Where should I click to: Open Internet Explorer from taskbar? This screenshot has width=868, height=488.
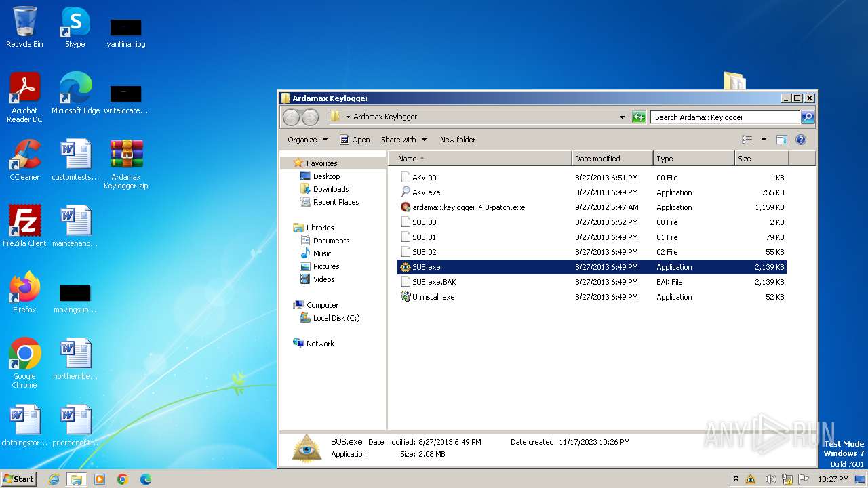(54, 479)
